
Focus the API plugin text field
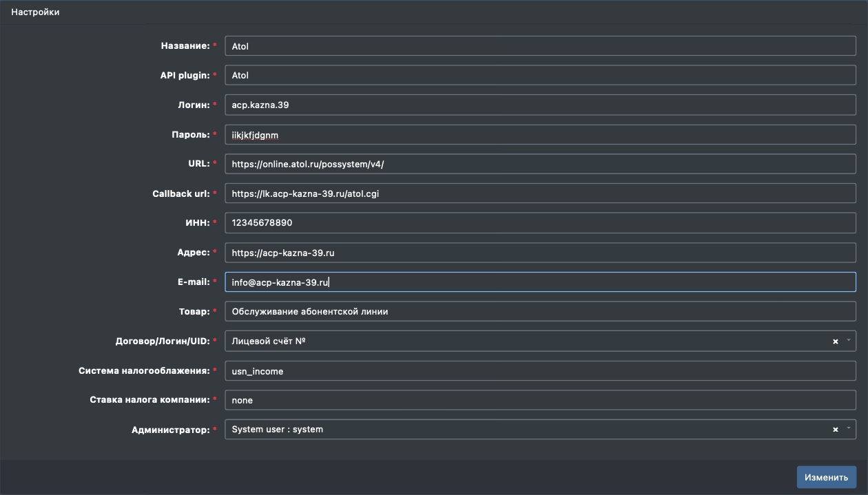(x=540, y=76)
